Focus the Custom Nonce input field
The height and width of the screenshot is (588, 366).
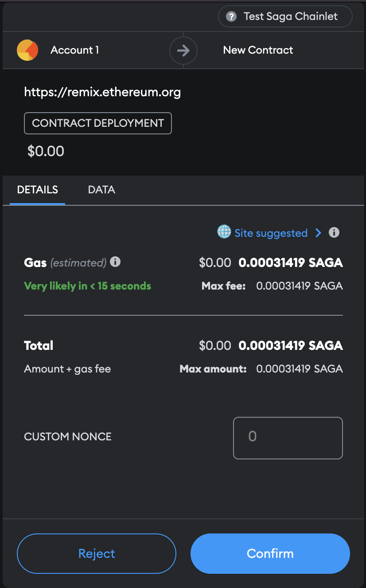coord(288,438)
